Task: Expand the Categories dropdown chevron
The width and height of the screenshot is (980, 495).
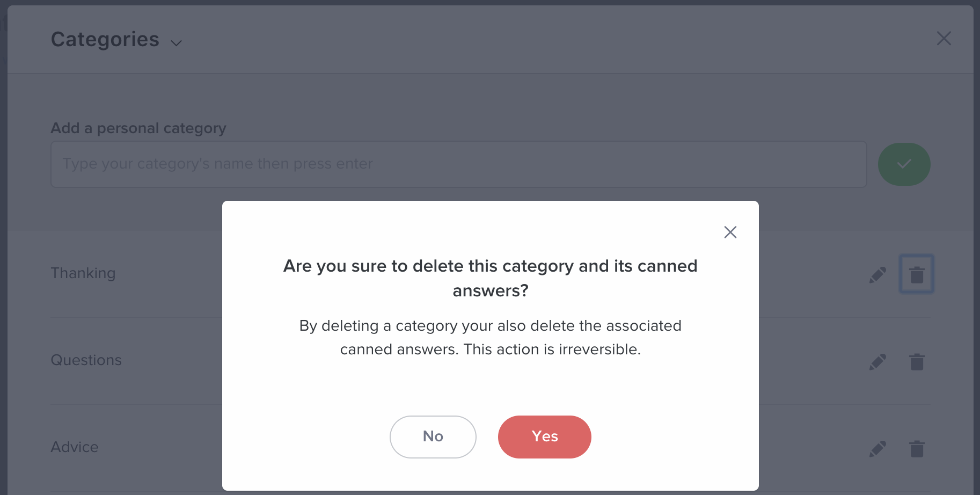Action: [x=176, y=42]
